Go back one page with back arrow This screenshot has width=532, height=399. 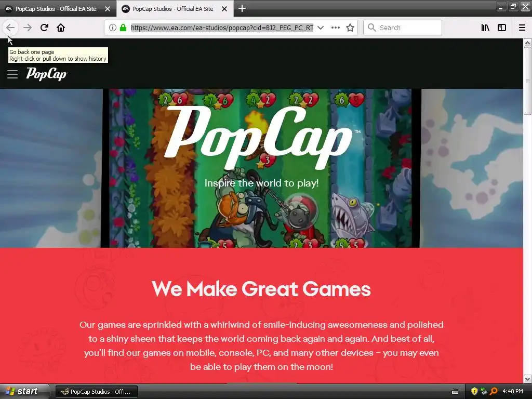tap(10, 28)
